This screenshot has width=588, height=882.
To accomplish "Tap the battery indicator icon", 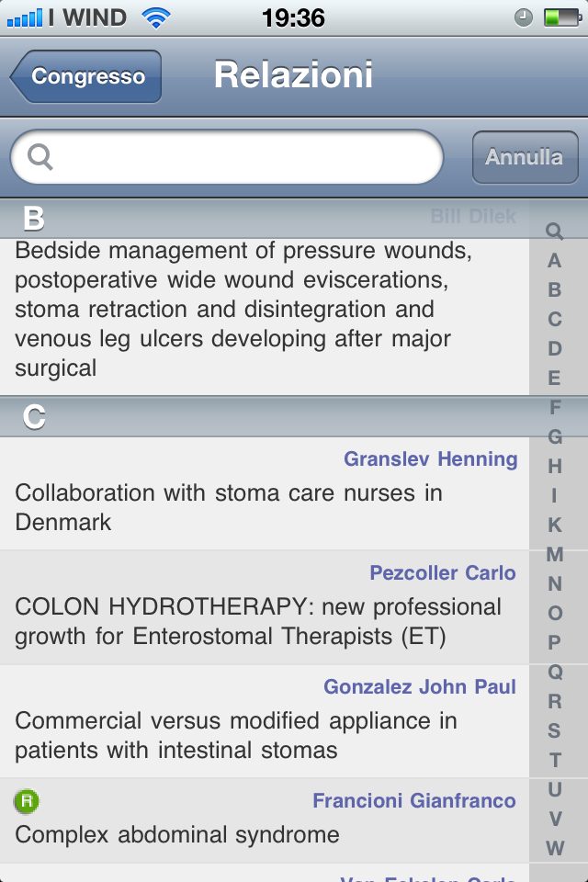I will point(560,17).
